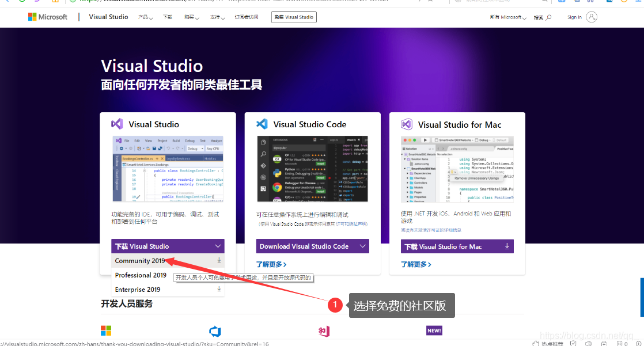Expand the 所有 Microsoft dropdown
Image resolution: width=644 pixels, height=346 pixels.
[x=507, y=17]
